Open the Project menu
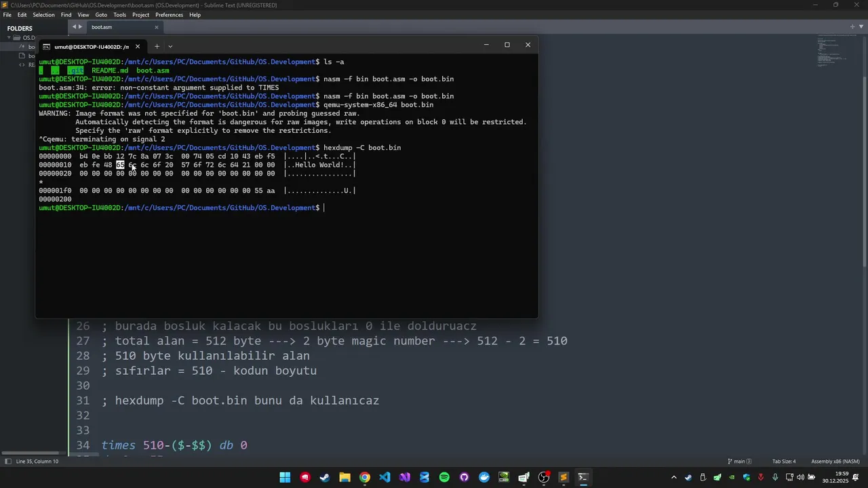 [141, 15]
